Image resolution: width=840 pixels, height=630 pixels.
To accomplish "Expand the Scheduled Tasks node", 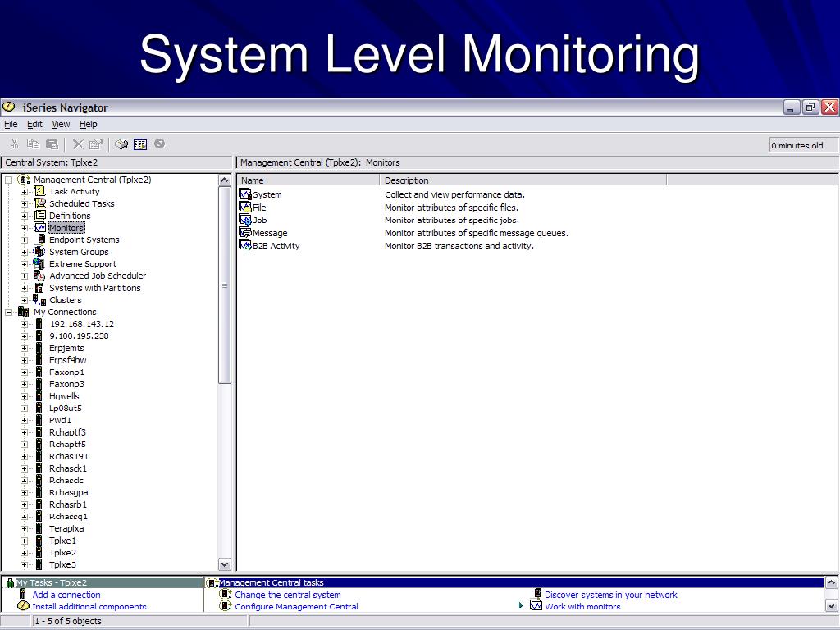I will pos(24,203).
